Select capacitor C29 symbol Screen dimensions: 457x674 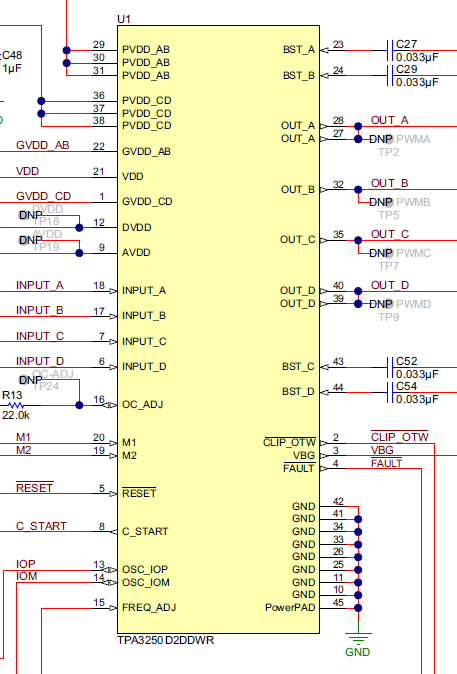pos(390,76)
